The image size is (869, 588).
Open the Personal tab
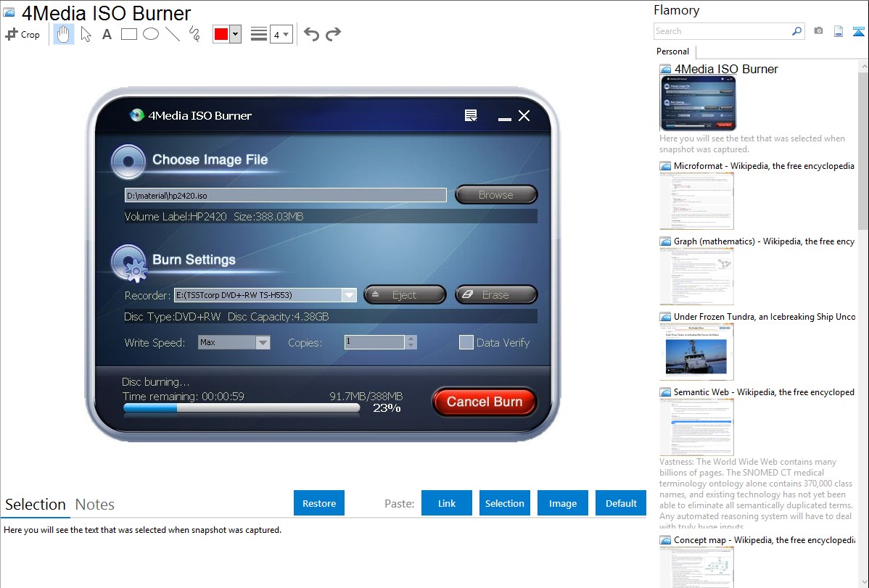pyautogui.click(x=672, y=51)
